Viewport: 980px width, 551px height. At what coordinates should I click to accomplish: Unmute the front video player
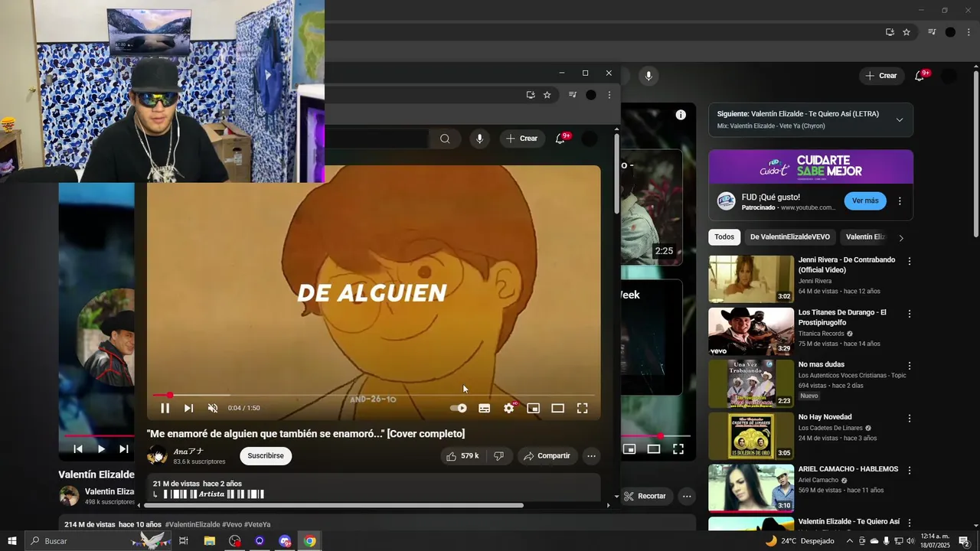[213, 408]
